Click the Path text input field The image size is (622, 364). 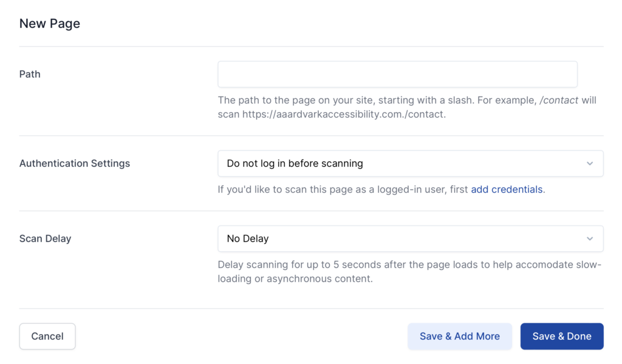[397, 74]
